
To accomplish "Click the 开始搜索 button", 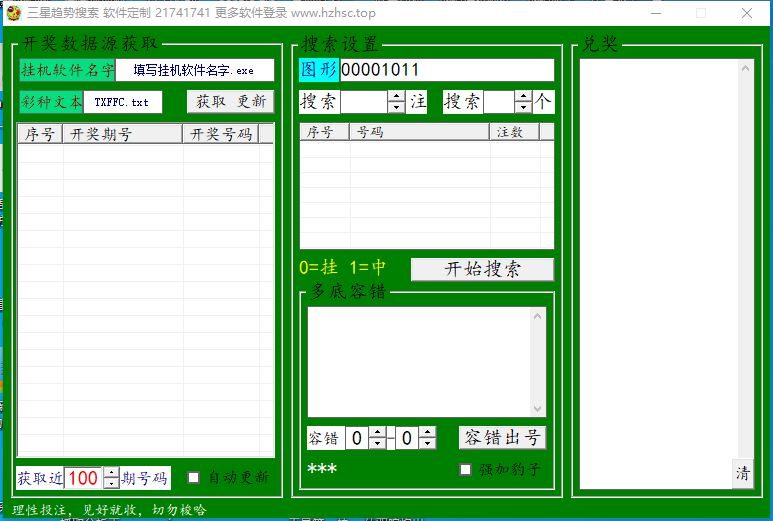I will pos(483,269).
